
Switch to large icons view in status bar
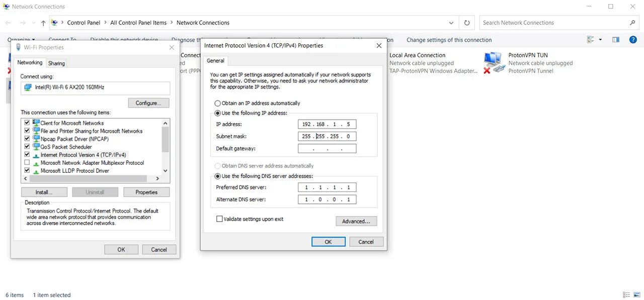pos(636,295)
